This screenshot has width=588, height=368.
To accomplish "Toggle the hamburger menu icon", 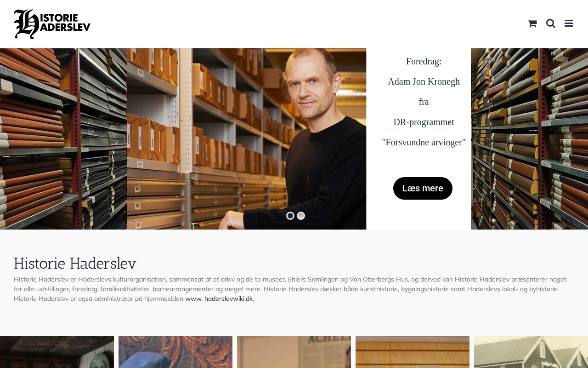I will tap(569, 23).
